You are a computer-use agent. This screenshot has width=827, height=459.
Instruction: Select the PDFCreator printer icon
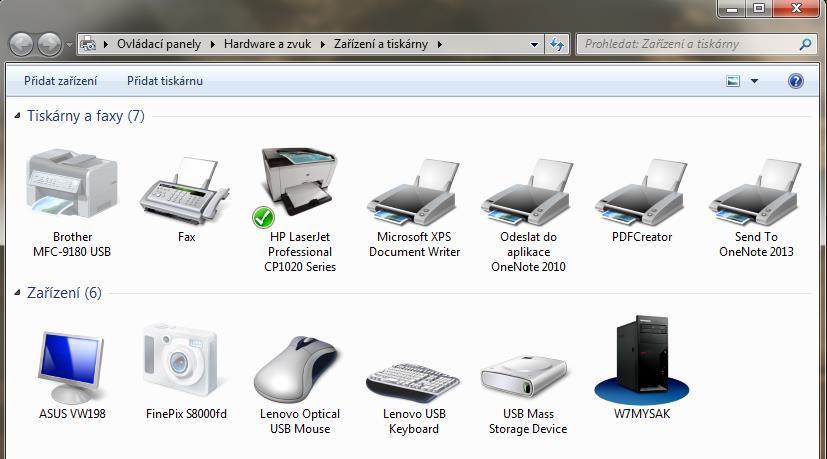[642, 193]
